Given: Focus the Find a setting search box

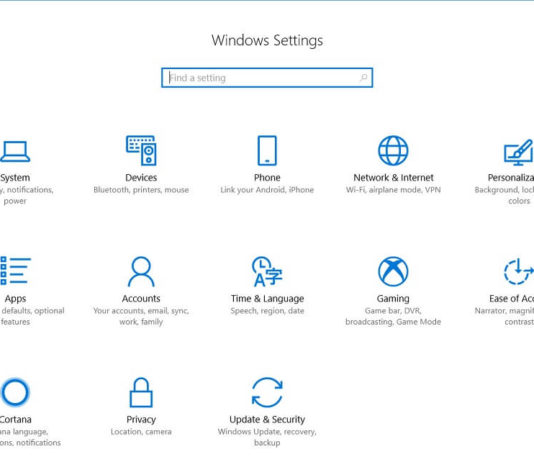Looking at the screenshot, I should point(267,78).
